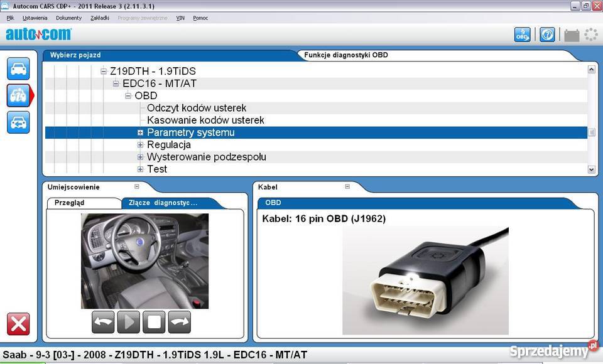Collapse the OBD tree node
The width and height of the screenshot is (603, 364).
128,95
